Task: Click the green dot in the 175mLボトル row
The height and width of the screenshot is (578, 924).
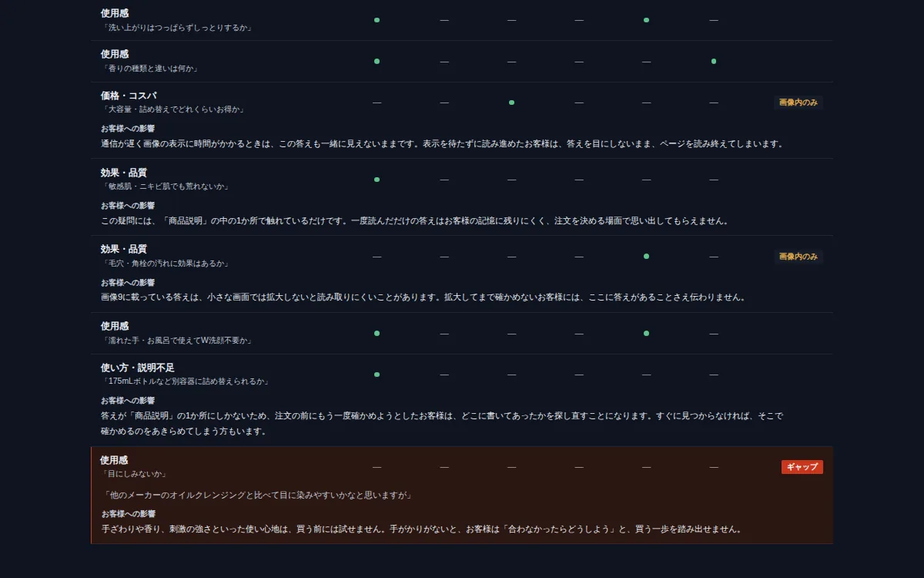Action: [x=377, y=375]
